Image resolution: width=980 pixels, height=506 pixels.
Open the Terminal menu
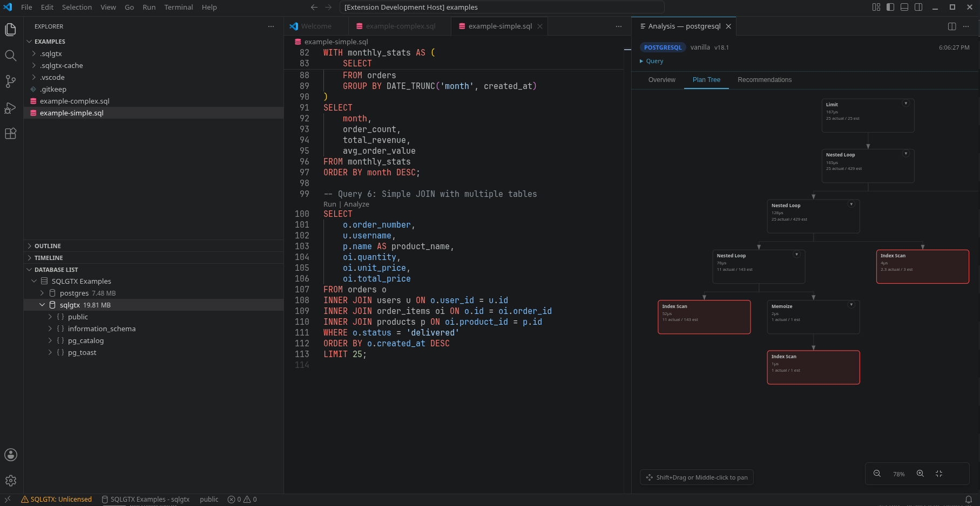click(x=179, y=7)
